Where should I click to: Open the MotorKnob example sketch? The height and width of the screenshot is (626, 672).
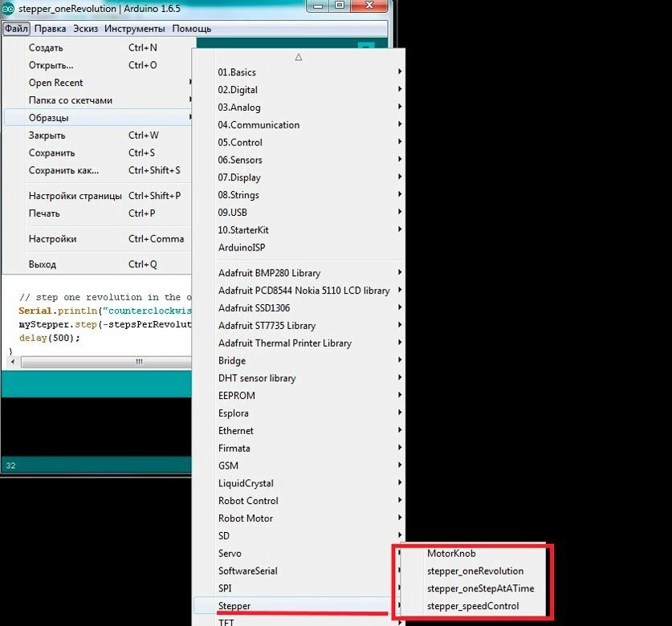click(x=451, y=554)
